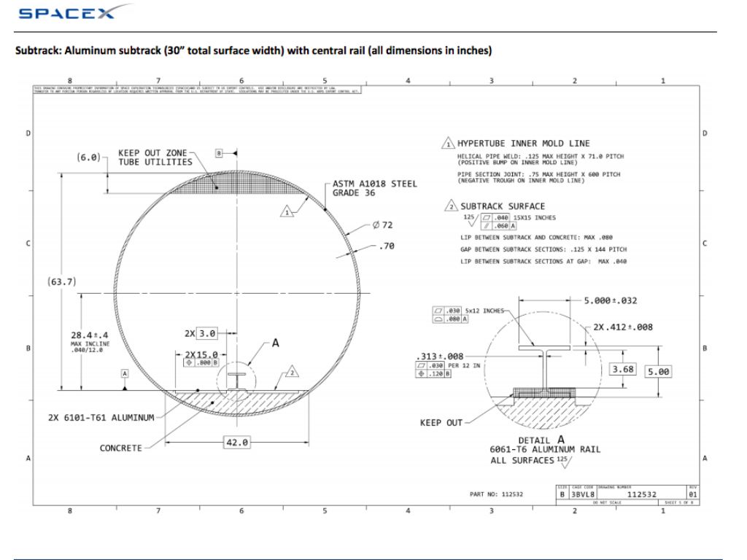Select the 5.000±.032 dimension
This screenshot has height=560, width=747.
pyautogui.click(x=611, y=300)
